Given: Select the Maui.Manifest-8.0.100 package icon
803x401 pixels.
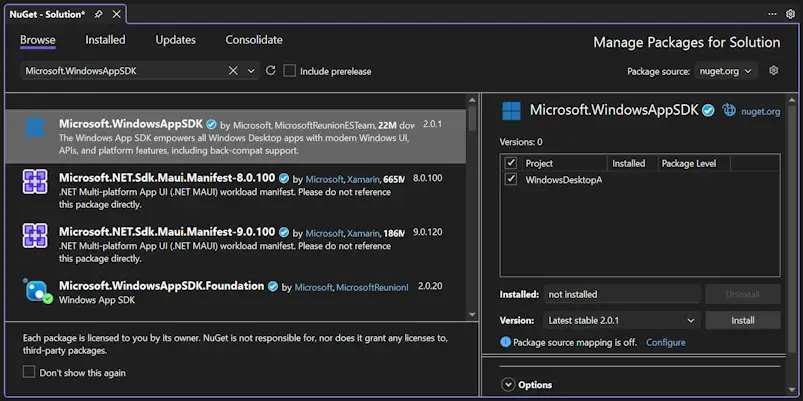Looking at the screenshot, I should [x=35, y=182].
